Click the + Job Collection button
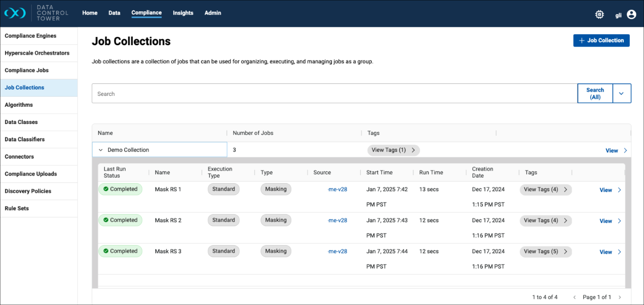Viewport: 644px width, 305px height. tap(601, 41)
